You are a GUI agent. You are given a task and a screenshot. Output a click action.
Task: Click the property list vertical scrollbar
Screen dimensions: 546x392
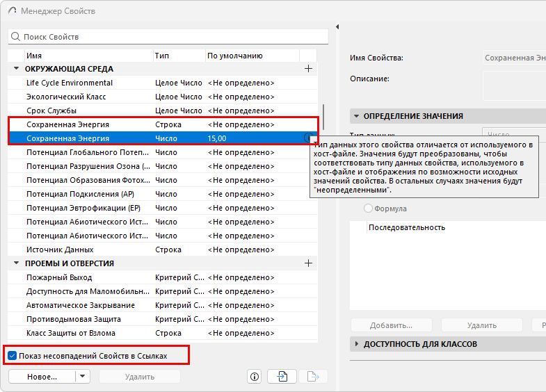[323, 117]
